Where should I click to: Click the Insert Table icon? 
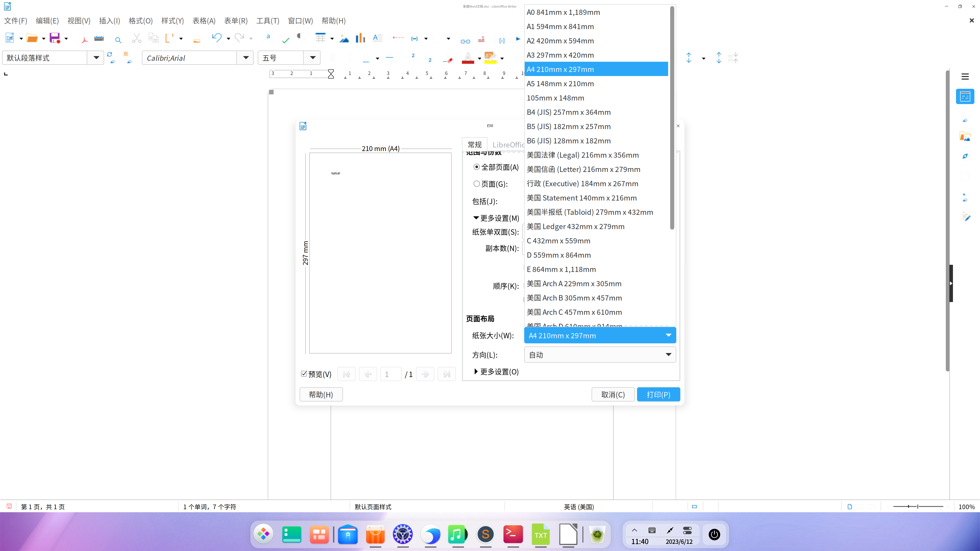click(320, 38)
